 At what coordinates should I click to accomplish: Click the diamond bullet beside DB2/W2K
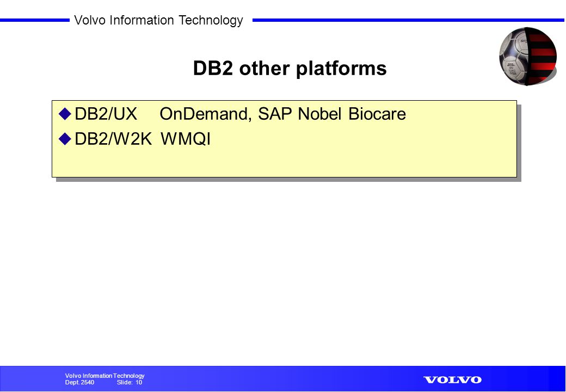point(65,139)
